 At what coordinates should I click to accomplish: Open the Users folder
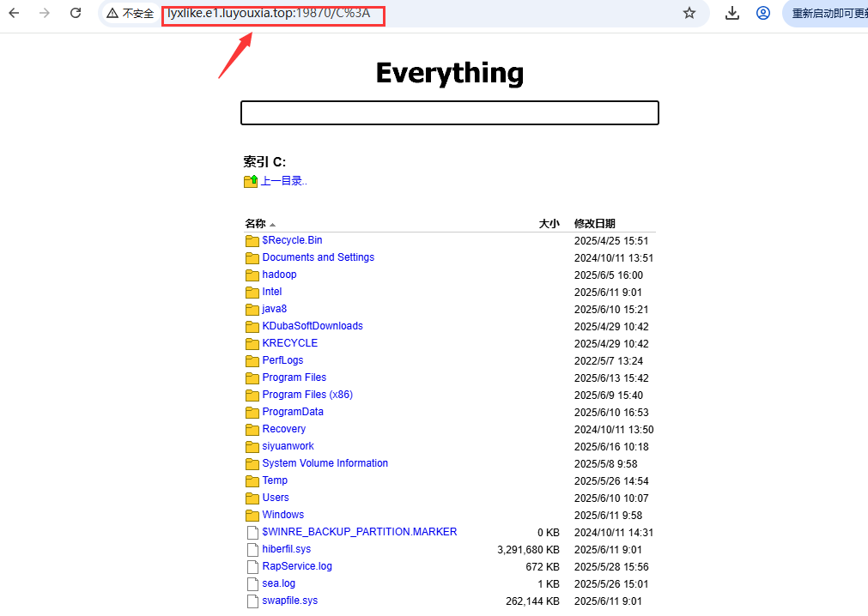point(276,497)
